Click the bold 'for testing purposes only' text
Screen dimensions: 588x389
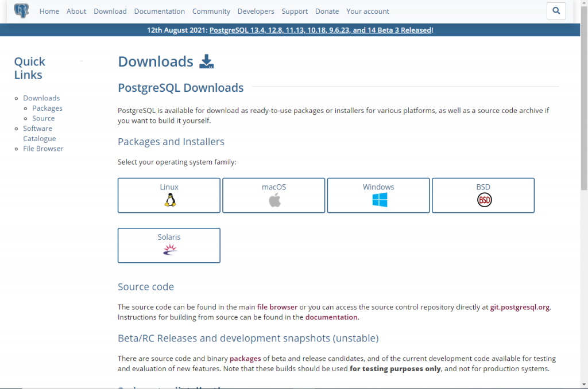click(395, 368)
